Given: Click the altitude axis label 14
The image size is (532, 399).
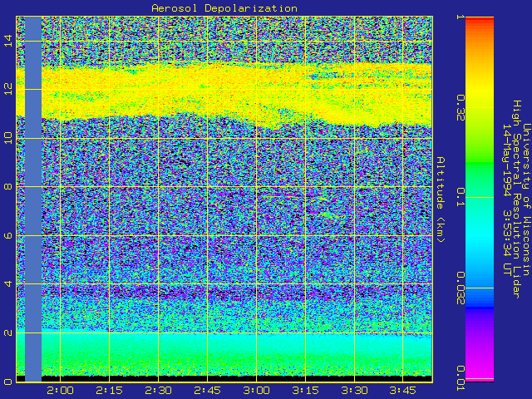Looking at the screenshot, I should pyautogui.click(x=8, y=41).
